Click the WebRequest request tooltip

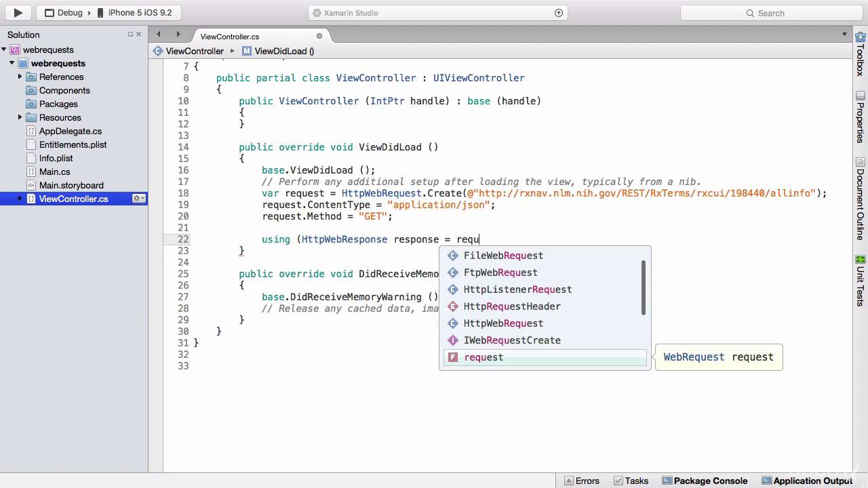719,357
